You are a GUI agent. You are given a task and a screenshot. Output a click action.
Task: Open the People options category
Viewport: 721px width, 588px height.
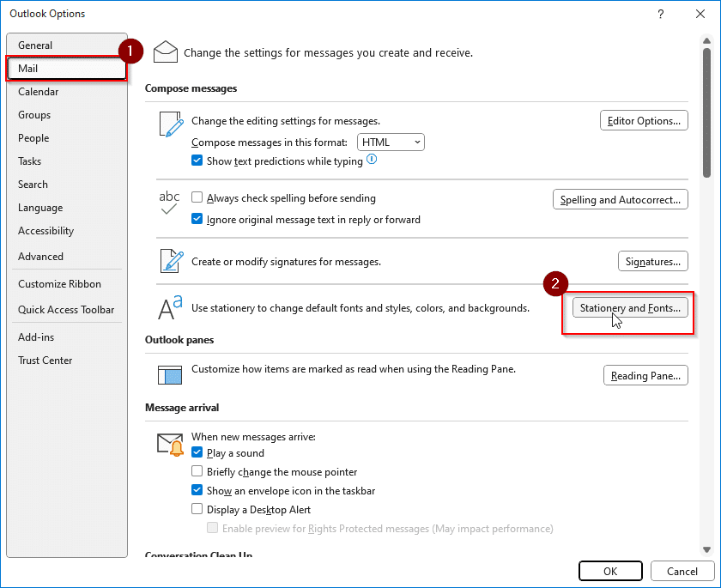tap(67, 138)
